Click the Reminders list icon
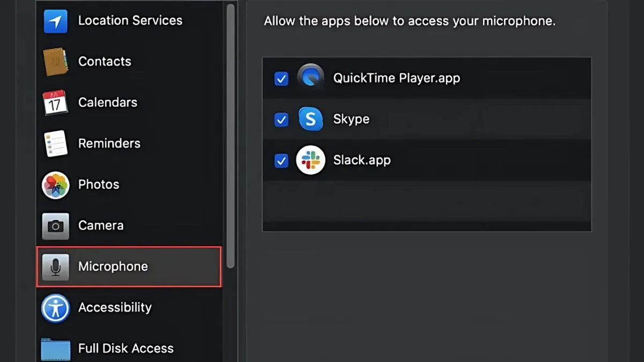Viewport: 644px width, 362px height. (56, 144)
